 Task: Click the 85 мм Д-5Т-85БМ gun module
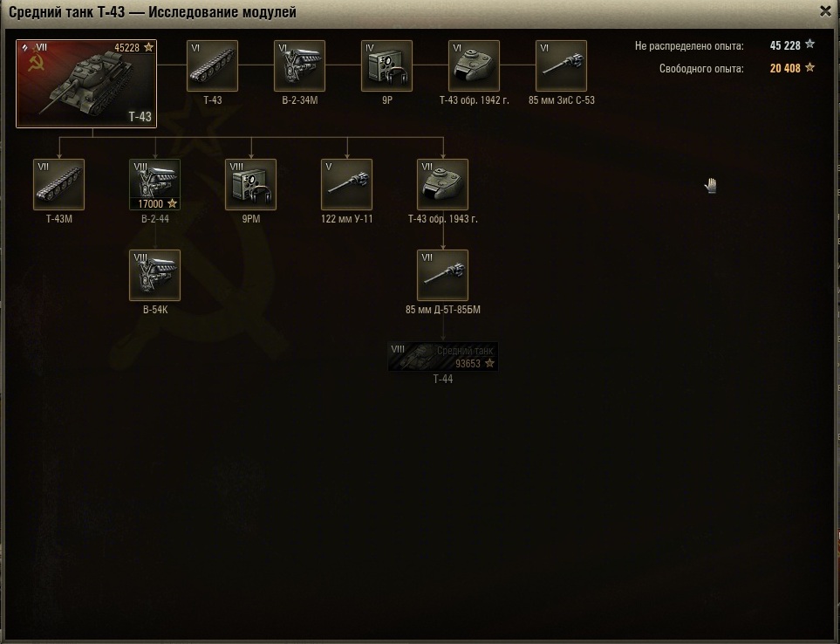pyautogui.click(x=443, y=275)
